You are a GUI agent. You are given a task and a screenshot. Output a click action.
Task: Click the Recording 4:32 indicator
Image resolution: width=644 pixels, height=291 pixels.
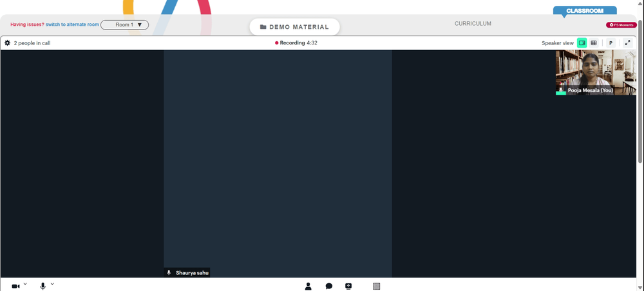point(296,42)
